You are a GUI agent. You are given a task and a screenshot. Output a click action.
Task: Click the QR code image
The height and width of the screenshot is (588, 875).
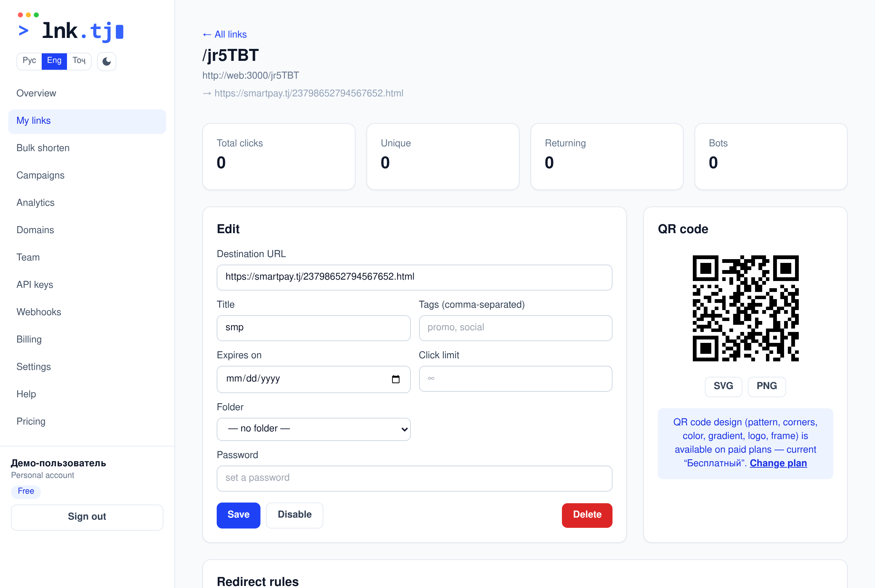point(745,309)
